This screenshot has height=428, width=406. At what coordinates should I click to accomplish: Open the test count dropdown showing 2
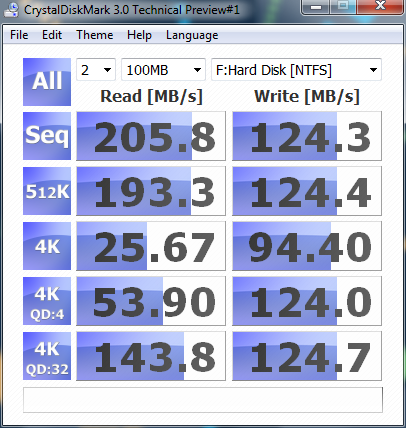pyautogui.click(x=96, y=70)
